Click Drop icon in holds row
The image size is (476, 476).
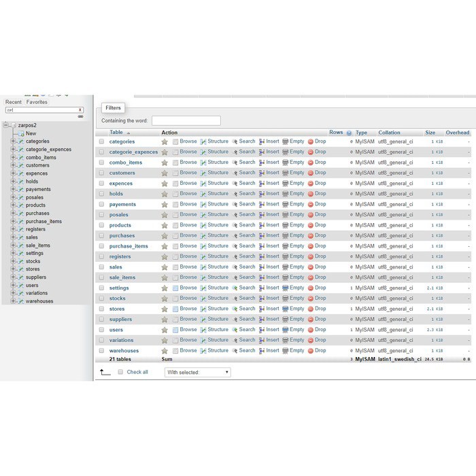pos(311,194)
